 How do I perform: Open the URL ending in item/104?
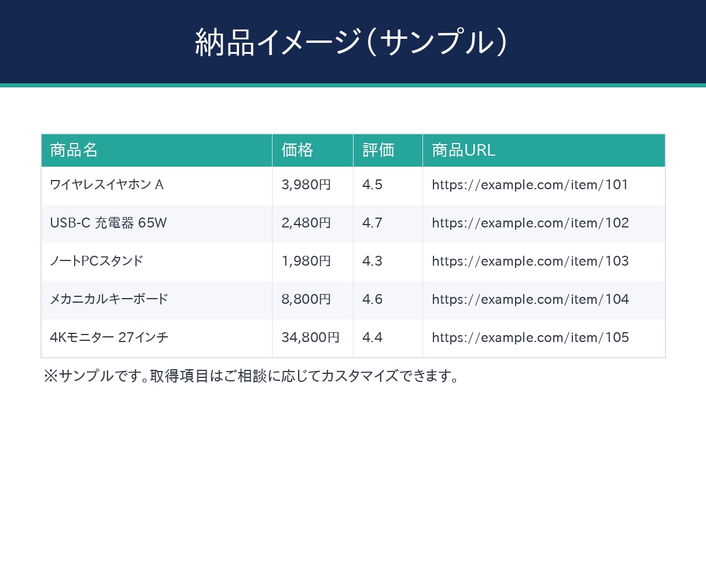530,299
